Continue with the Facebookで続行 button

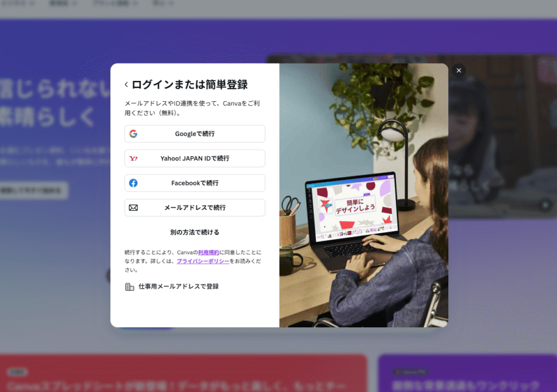pyautogui.click(x=195, y=183)
